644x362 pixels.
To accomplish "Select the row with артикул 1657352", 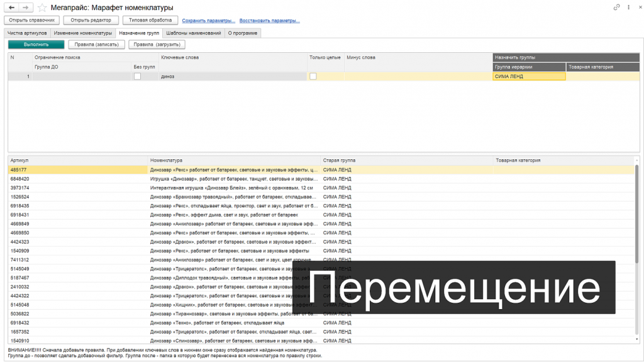I will click(x=321, y=332).
